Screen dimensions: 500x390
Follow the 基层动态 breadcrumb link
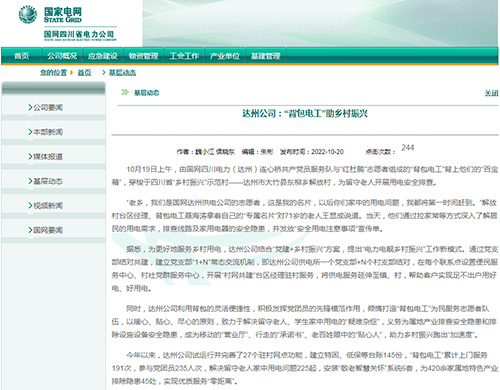[122, 72]
